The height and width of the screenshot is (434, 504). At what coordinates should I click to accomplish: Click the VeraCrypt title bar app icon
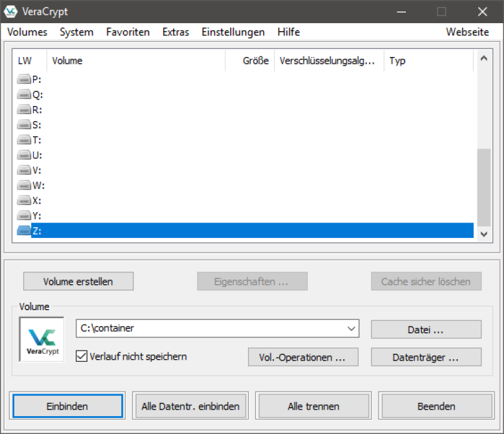(11, 11)
